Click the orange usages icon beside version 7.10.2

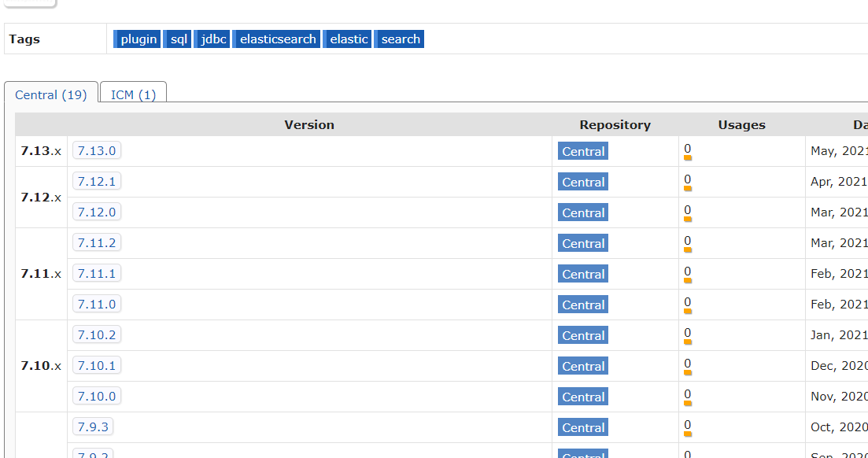coord(688,342)
